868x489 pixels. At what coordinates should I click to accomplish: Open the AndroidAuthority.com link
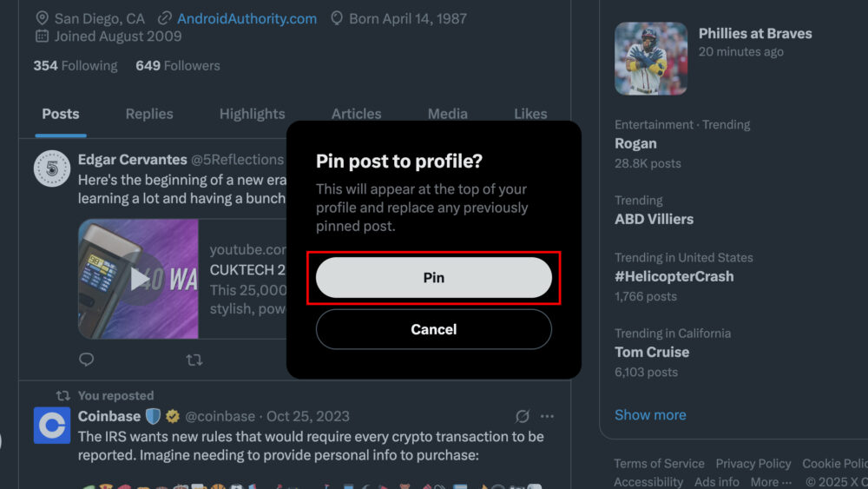click(247, 18)
